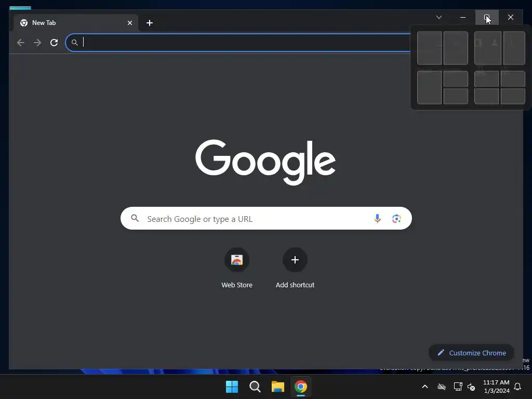Choose the narrow right zone of the uneven two-column layout
The height and width of the screenshot is (399, 532).
click(514, 48)
